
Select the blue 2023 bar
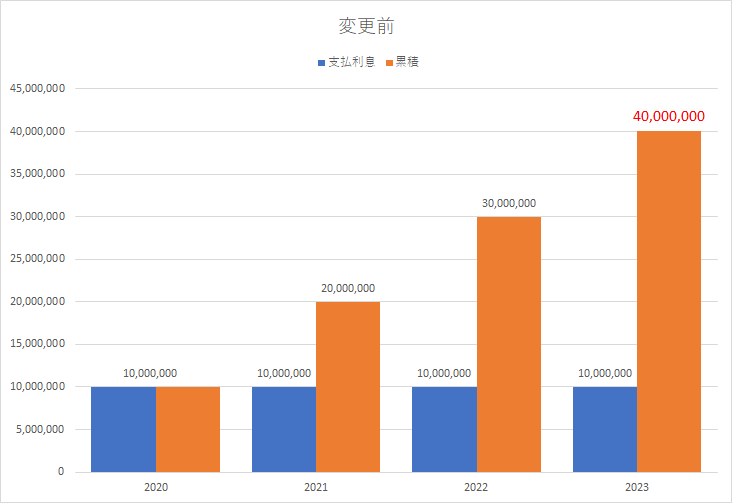[605, 429]
